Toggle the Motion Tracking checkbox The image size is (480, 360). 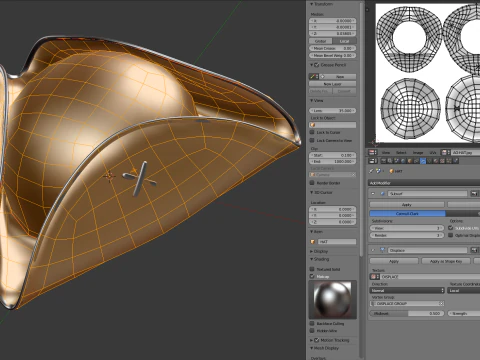tap(317, 340)
